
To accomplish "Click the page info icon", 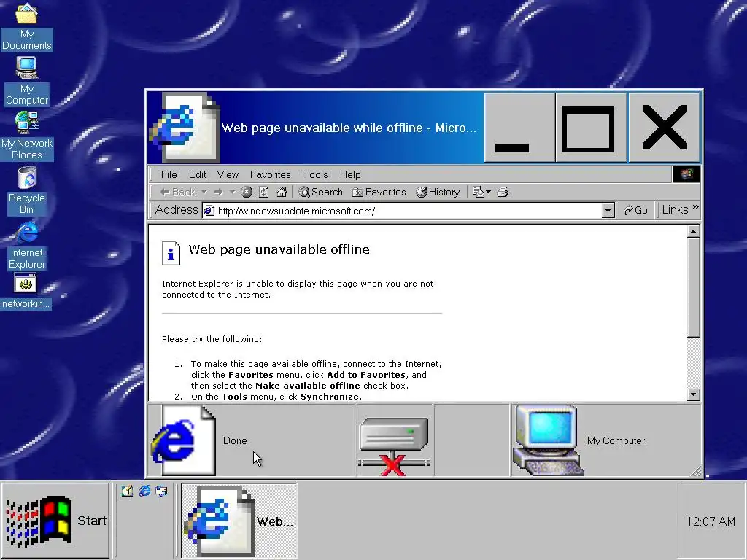I will (171, 253).
